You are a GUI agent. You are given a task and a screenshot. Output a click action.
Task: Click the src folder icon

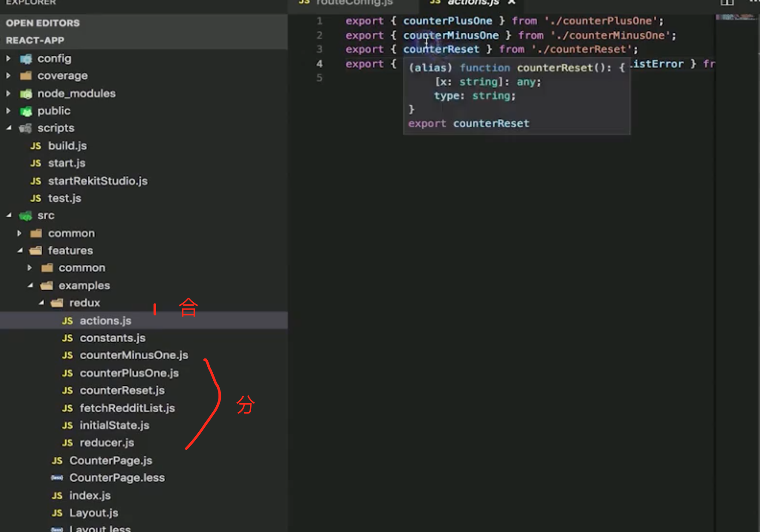(x=26, y=216)
